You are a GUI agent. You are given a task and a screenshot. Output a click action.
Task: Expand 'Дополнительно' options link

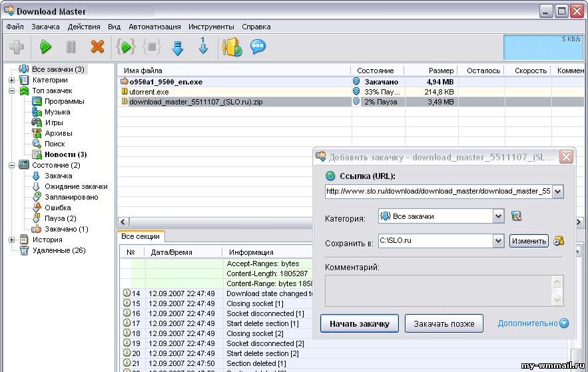(x=533, y=323)
